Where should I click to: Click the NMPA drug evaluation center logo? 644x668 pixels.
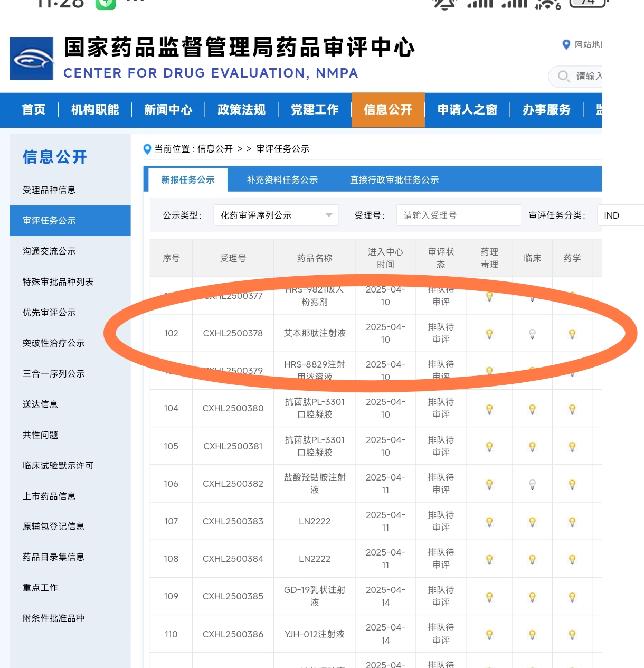click(x=32, y=59)
